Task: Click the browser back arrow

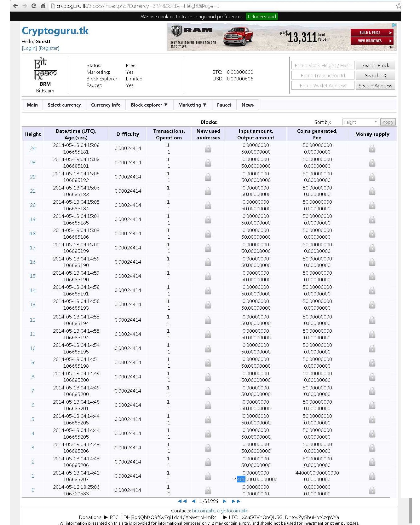Action: tap(15, 6)
